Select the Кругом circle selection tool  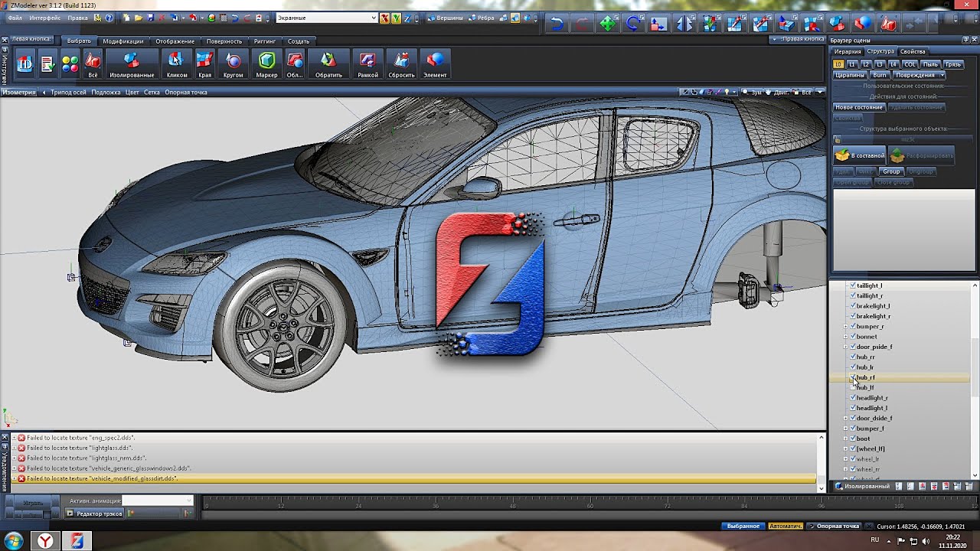234,64
